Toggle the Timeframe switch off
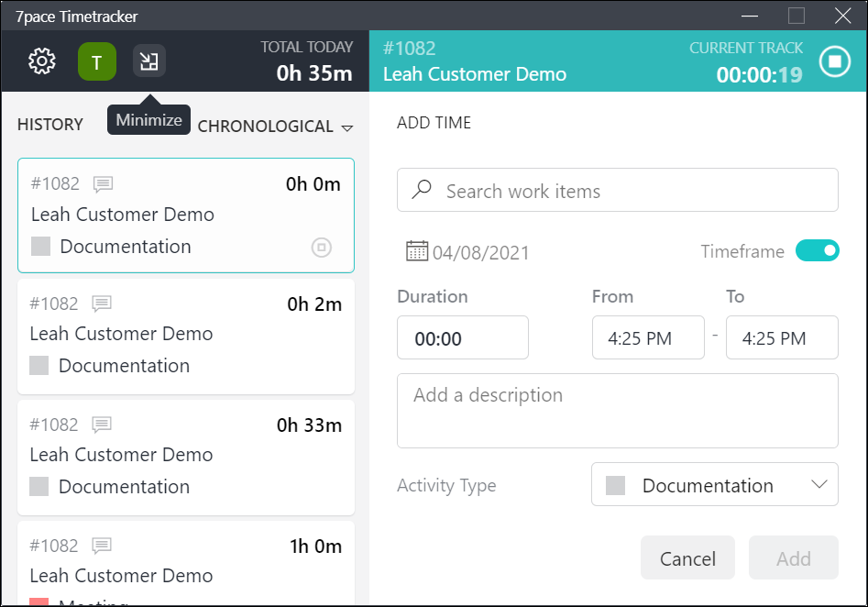 (x=817, y=251)
